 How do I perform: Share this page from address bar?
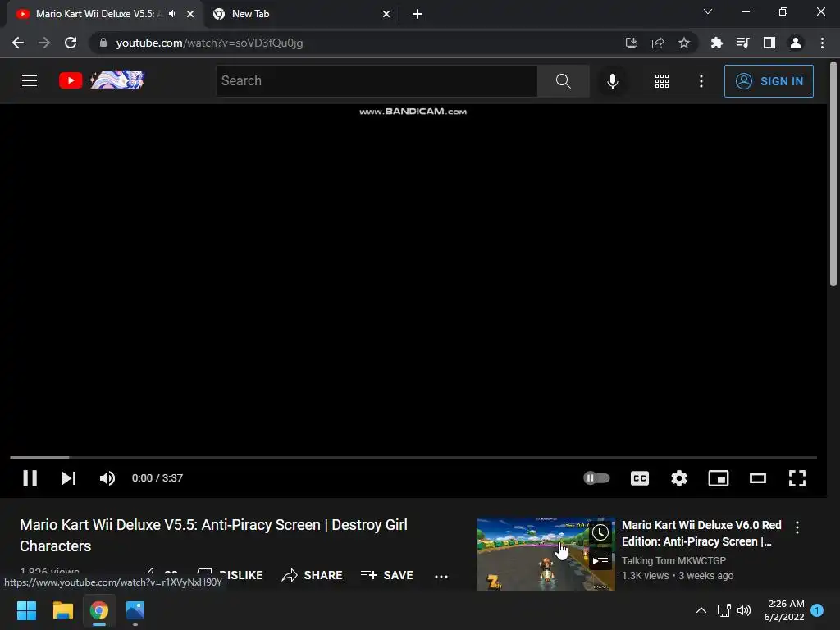(658, 43)
